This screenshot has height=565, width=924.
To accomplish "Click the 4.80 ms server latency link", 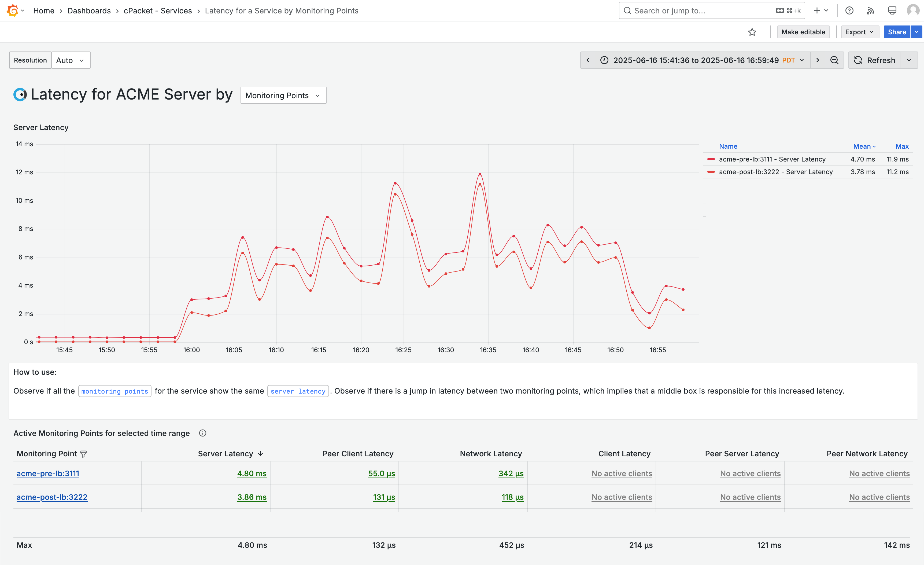I will click(x=252, y=474).
